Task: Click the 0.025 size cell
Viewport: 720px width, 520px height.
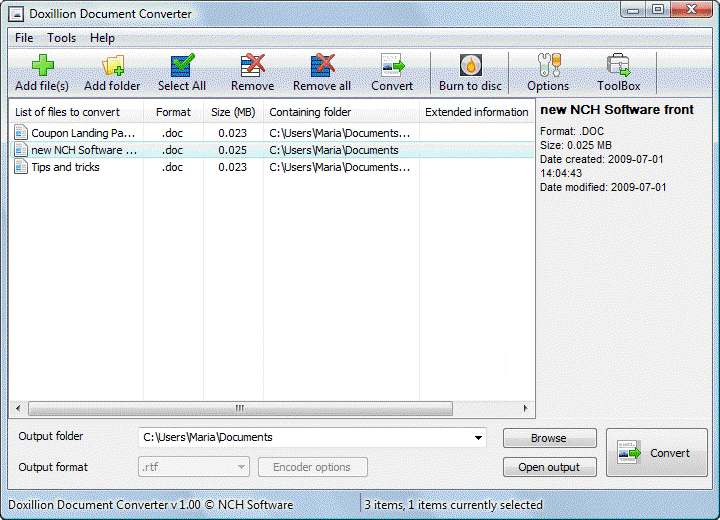Action: 232,150
